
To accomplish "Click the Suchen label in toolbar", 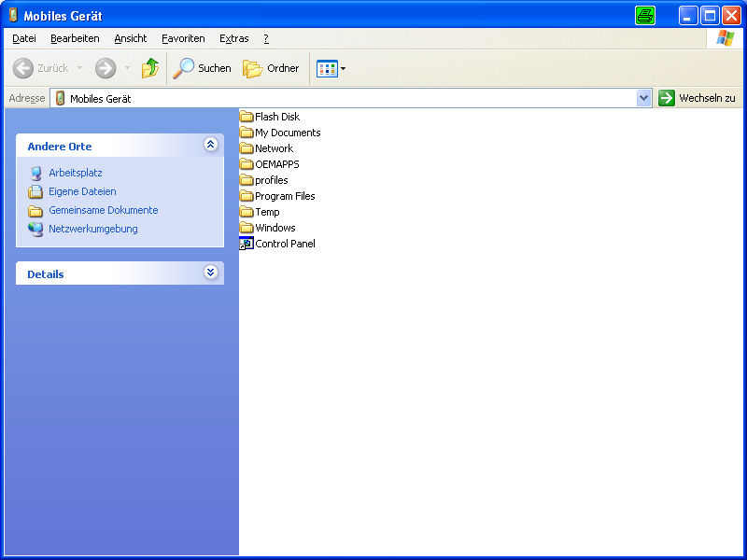I will click(x=215, y=68).
